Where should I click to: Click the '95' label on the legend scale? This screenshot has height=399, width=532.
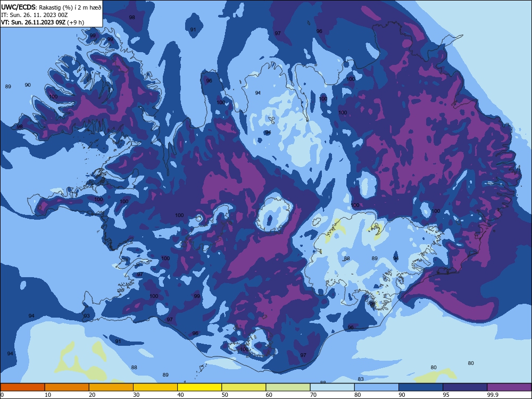446,395
